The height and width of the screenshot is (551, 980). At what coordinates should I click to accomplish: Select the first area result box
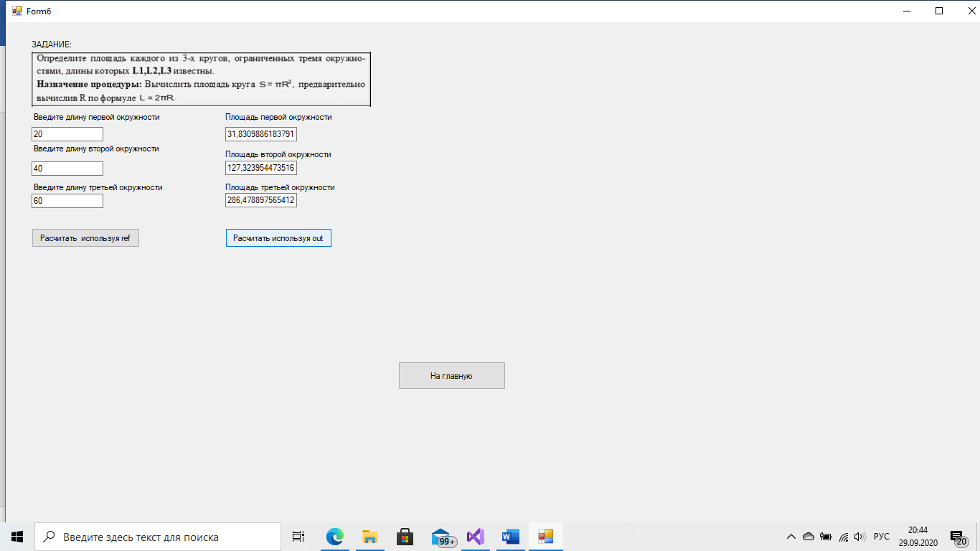point(261,134)
